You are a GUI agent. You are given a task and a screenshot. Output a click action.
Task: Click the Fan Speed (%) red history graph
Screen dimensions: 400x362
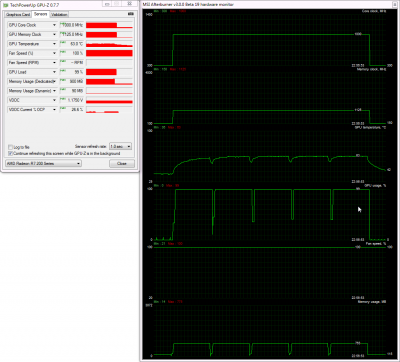click(x=109, y=53)
